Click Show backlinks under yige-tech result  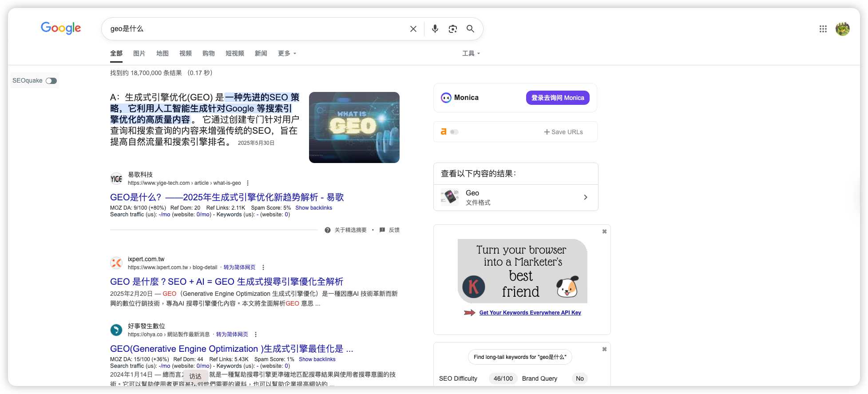313,208
